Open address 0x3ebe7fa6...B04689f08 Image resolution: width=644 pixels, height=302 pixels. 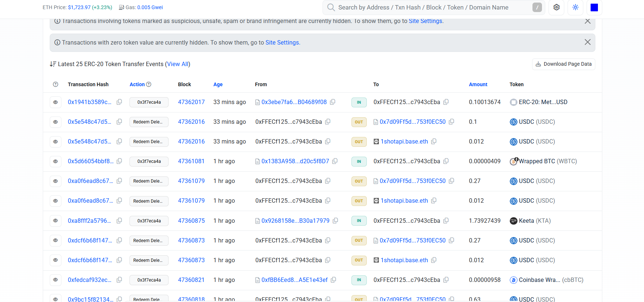click(x=294, y=102)
